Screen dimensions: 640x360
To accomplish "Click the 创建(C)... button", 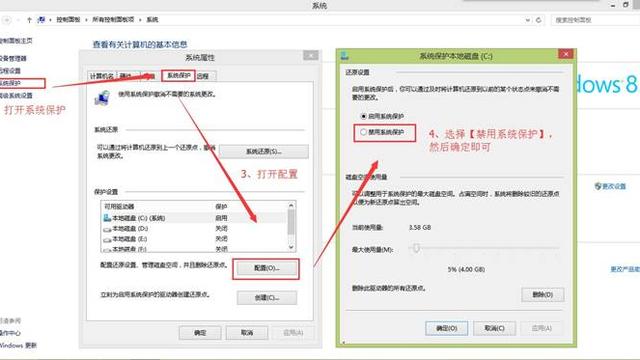I will click(267, 298).
